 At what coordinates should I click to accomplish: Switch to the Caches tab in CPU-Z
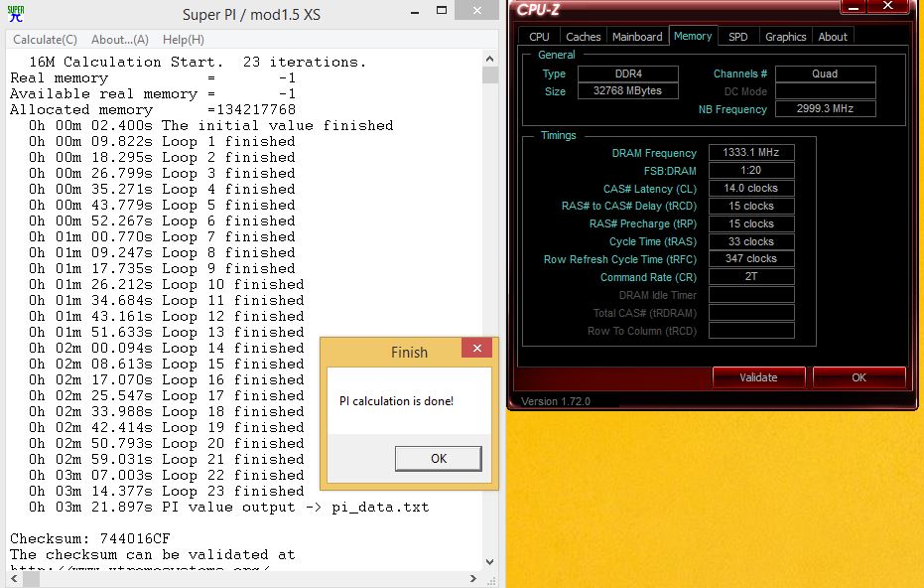tap(583, 37)
